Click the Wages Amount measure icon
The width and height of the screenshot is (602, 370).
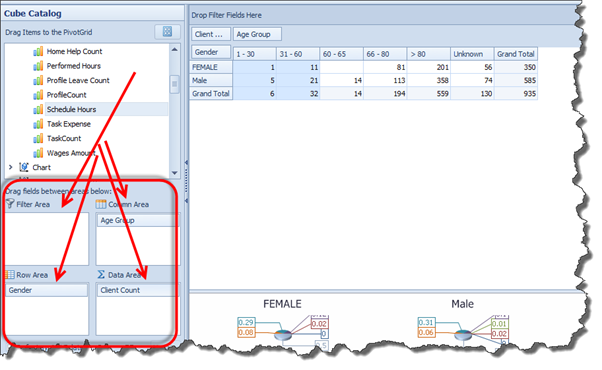pos(38,153)
